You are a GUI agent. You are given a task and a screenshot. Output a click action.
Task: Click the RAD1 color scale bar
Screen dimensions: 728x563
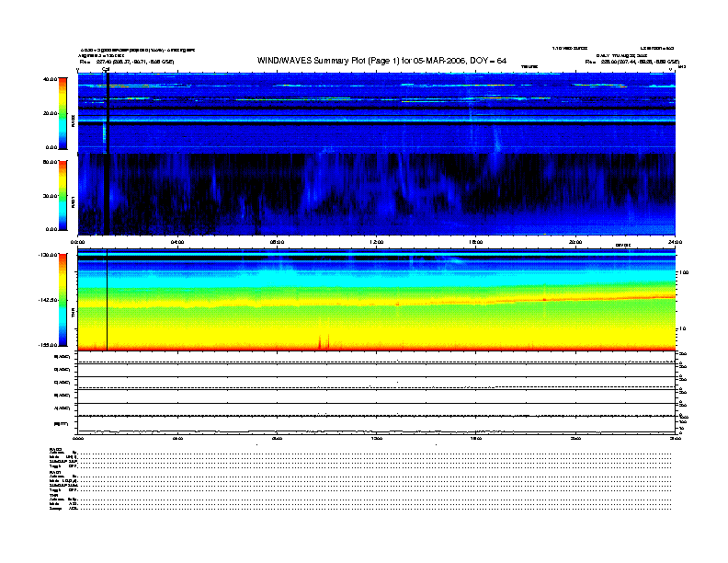(x=63, y=194)
